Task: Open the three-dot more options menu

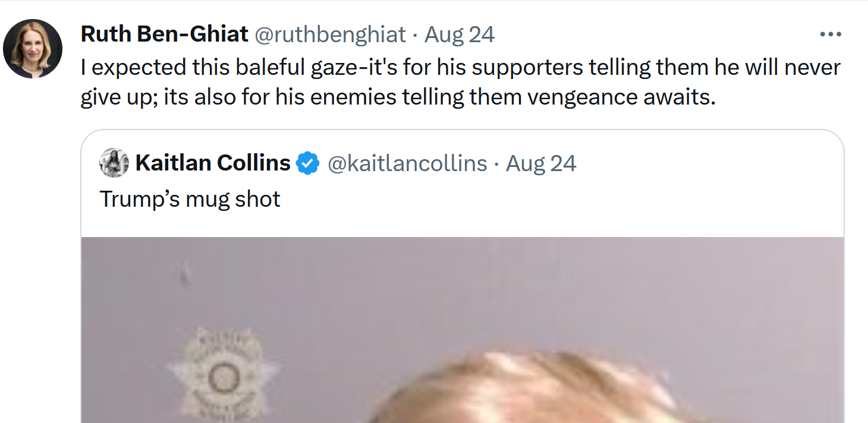Action: pyautogui.click(x=831, y=34)
